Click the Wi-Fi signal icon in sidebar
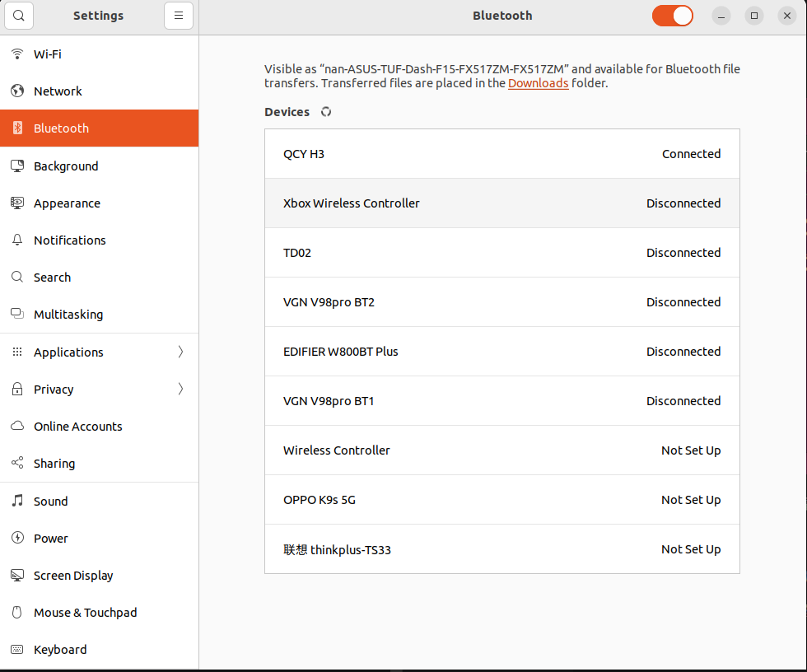 pos(17,54)
